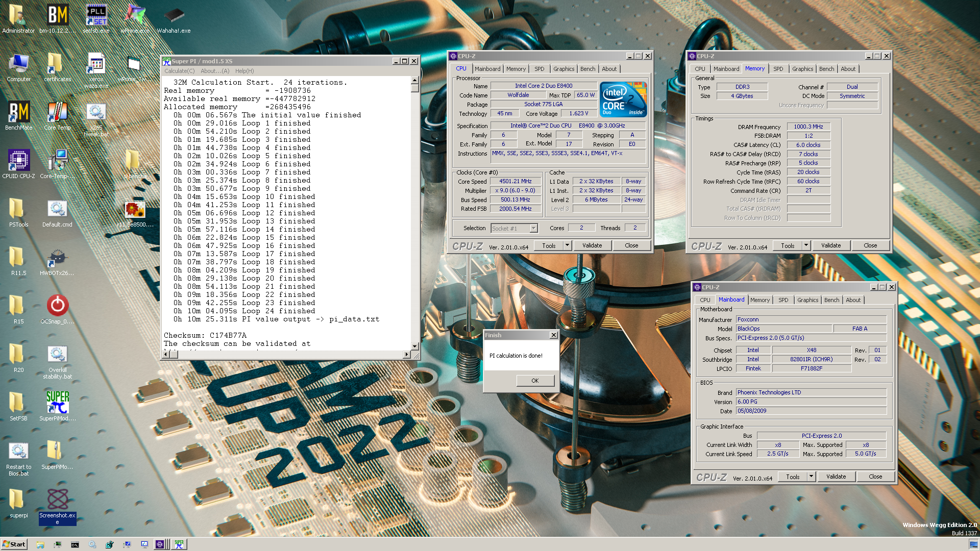Select the Overkill stability.bat icon
The image size is (980, 551).
[x=57, y=362]
